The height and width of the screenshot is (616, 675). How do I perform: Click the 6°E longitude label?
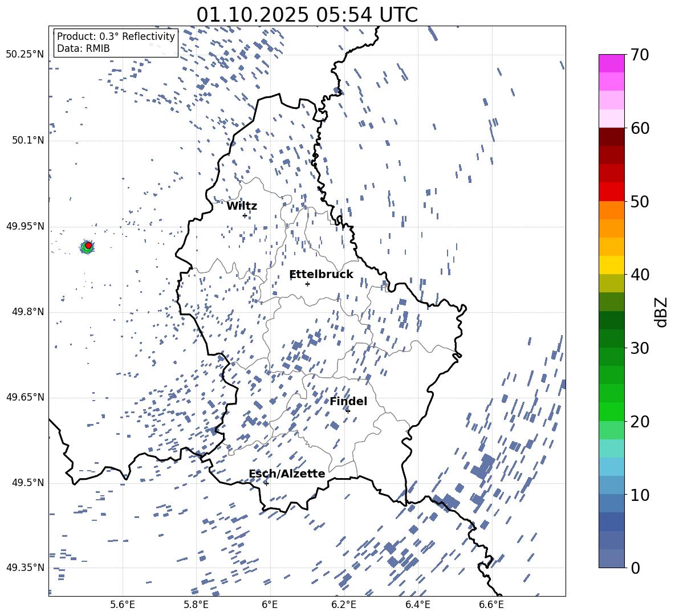click(270, 605)
